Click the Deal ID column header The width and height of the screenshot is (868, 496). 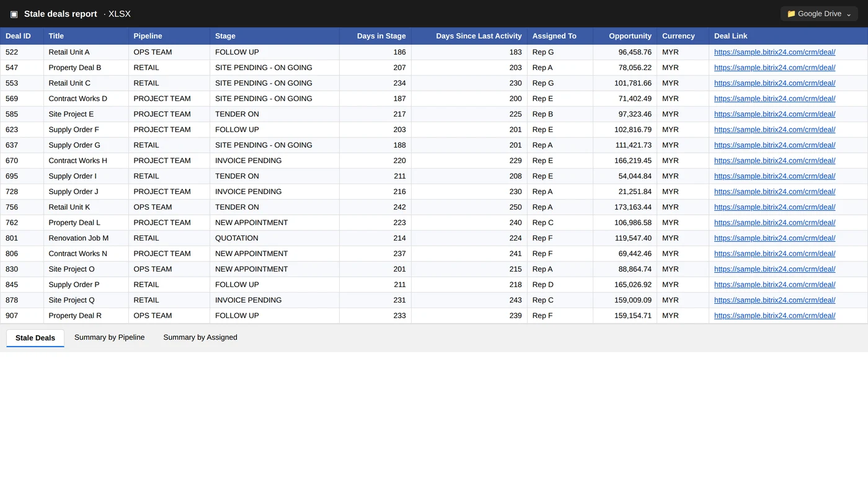tap(22, 36)
